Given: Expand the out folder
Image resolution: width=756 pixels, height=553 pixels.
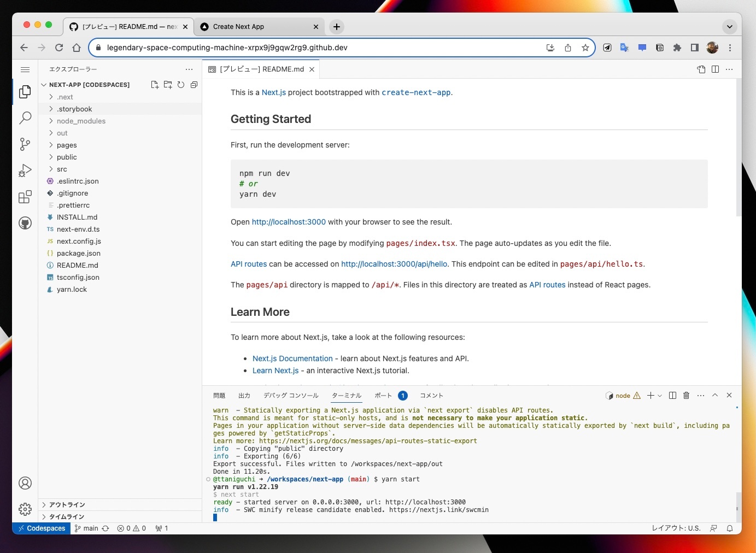Looking at the screenshot, I should click(x=120, y=133).
